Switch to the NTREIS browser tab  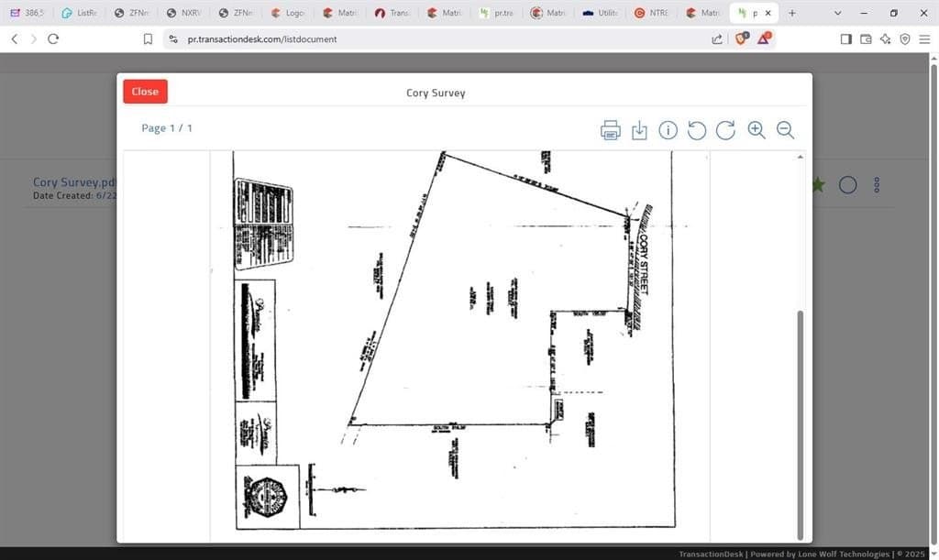click(x=651, y=13)
